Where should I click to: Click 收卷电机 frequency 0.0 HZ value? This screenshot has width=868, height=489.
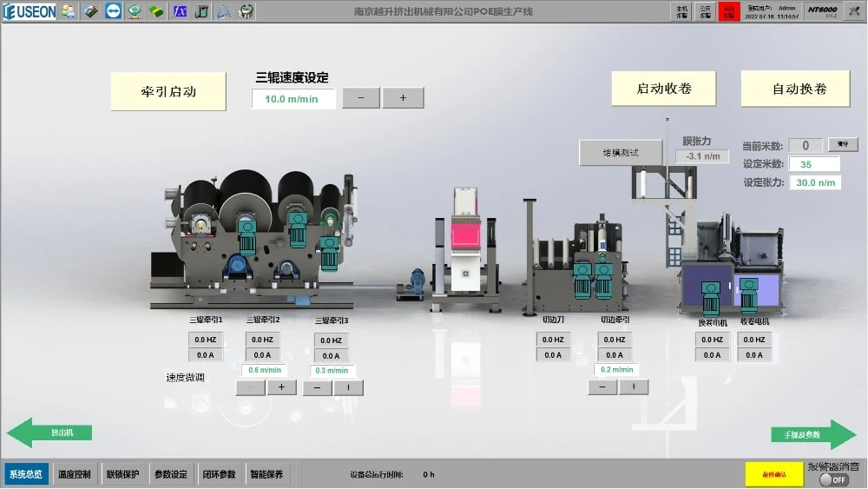(x=754, y=340)
